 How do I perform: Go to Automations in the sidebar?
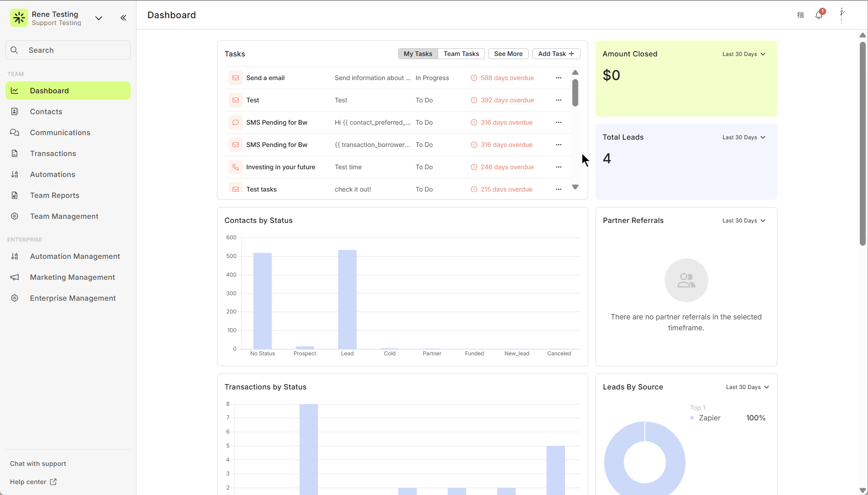pyautogui.click(x=52, y=174)
